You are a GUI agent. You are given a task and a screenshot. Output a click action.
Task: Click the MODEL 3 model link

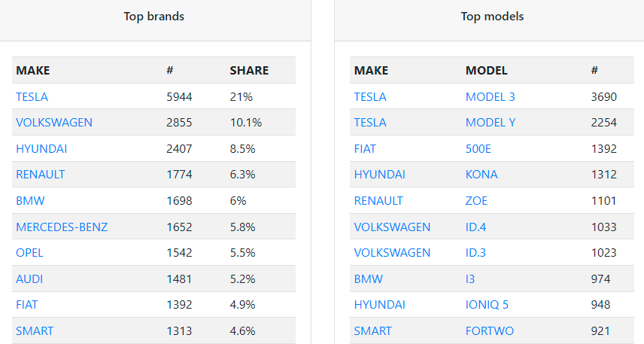(x=490, y=96)
